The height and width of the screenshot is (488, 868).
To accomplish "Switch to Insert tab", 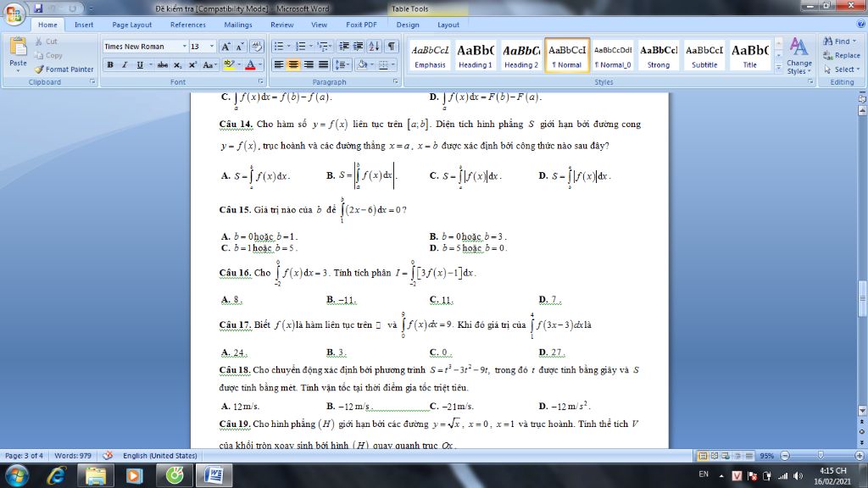I will point(84,25).
